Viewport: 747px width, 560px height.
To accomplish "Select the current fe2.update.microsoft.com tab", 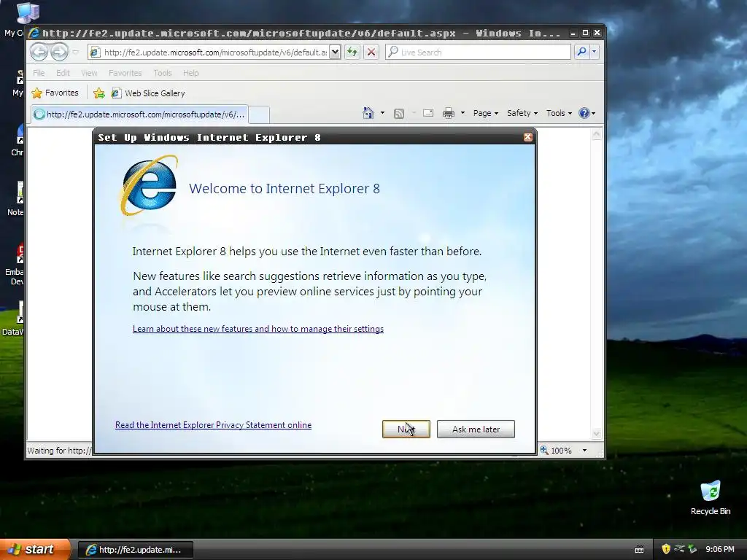I will coord(139,114).
